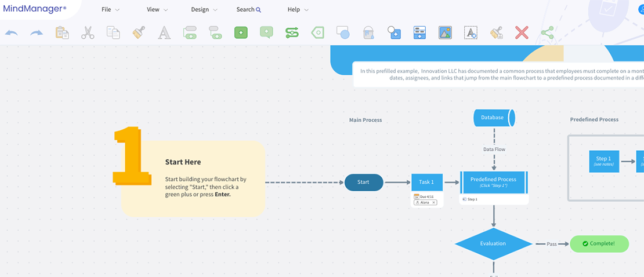The height and width of the screenshot is (277, 644).
Task: Select the Start Here instruction card
Action: (x=193, y=178)
